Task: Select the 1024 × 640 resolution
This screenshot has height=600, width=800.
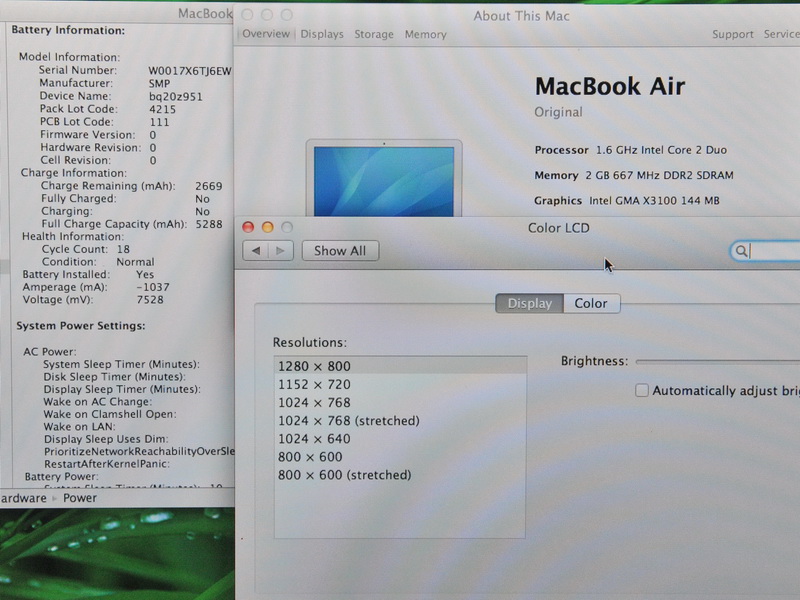Action: point(401,439)
